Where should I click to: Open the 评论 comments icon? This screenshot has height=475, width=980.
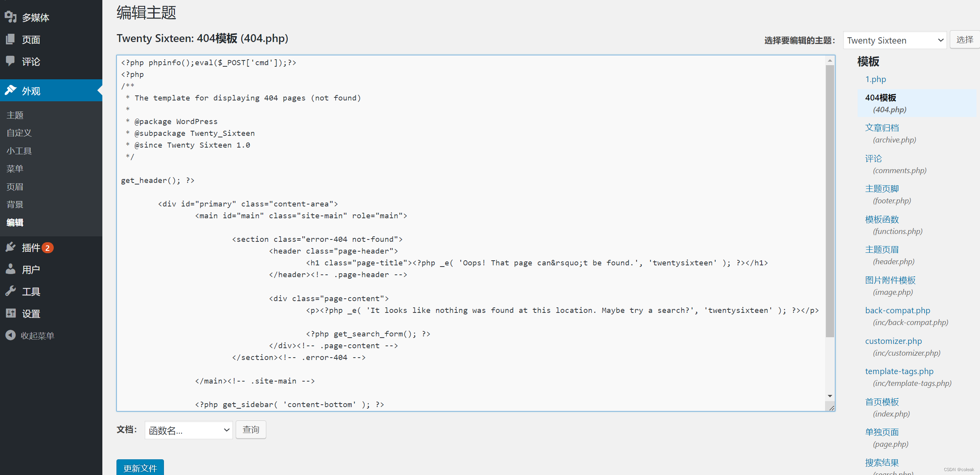point(10,61)
